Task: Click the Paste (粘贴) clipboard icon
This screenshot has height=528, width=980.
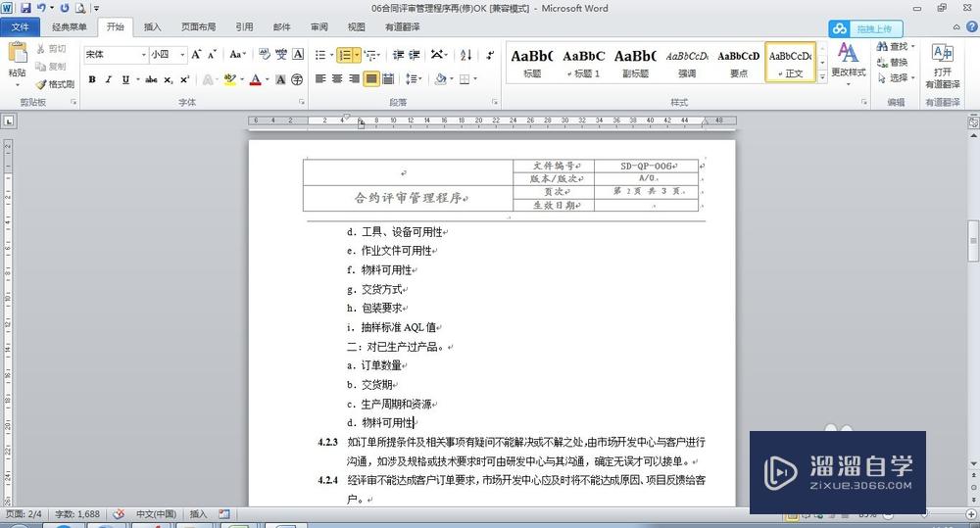Action: tap(18, 53)
